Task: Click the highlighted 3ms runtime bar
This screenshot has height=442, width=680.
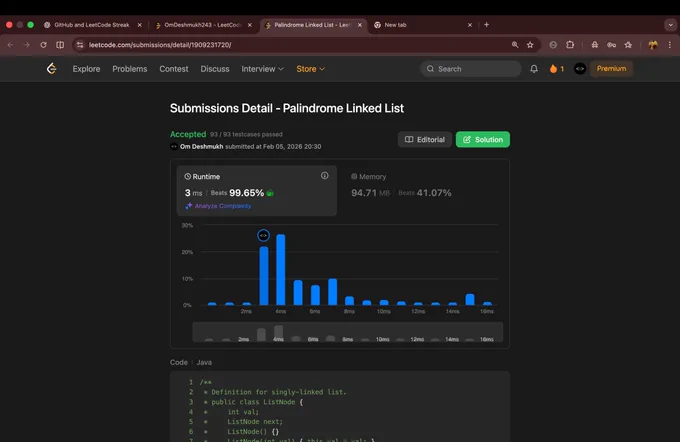Action: 264,276
